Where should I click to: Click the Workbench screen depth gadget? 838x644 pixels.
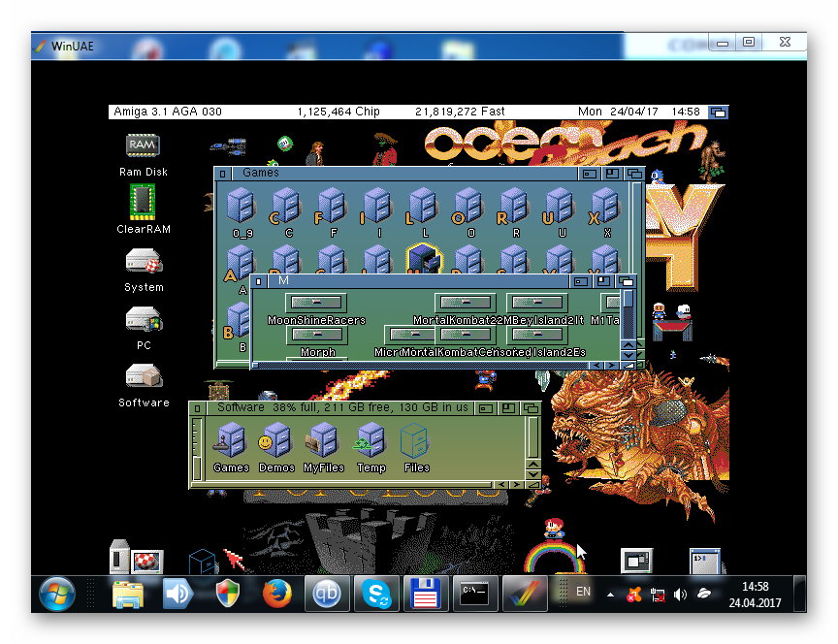coord(719,113)
